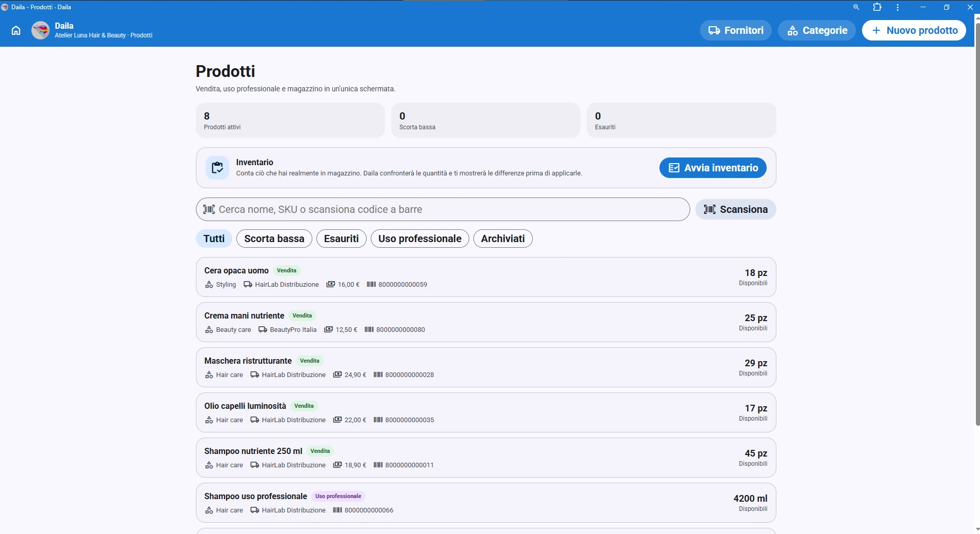Click Uso professionale badge on shampoo row
980x534 pixels.
coord(338,496)
